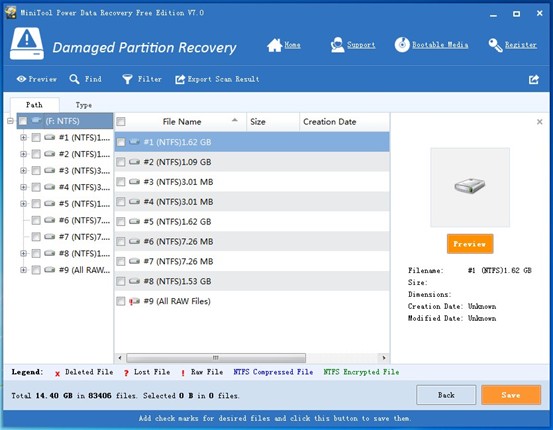Viewport: 553px width, 430px height.
Task: Click raw-file drive icon of #9 (All RAW Files)
Action: coord(134,301)
